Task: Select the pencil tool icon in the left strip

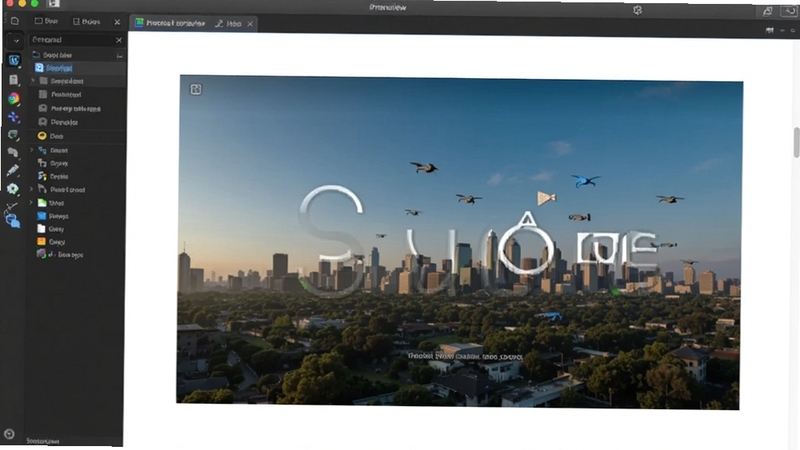Action: point(13,170)
